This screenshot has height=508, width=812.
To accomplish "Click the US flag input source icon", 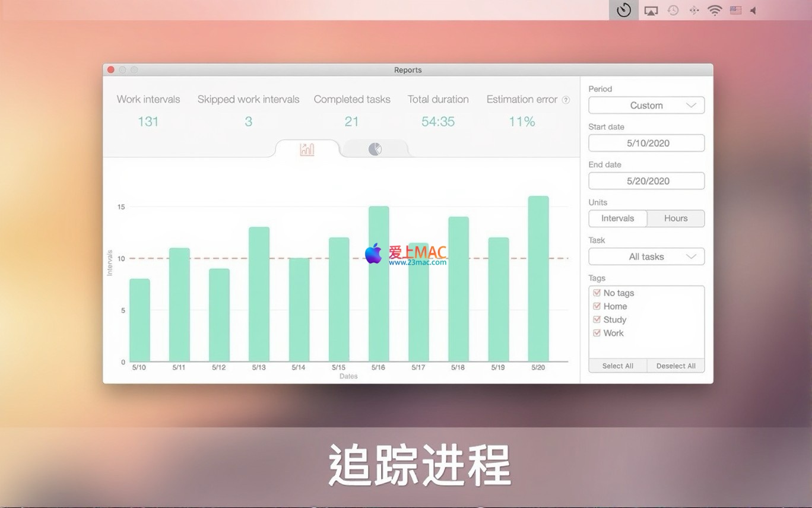I will pos(735,10).
